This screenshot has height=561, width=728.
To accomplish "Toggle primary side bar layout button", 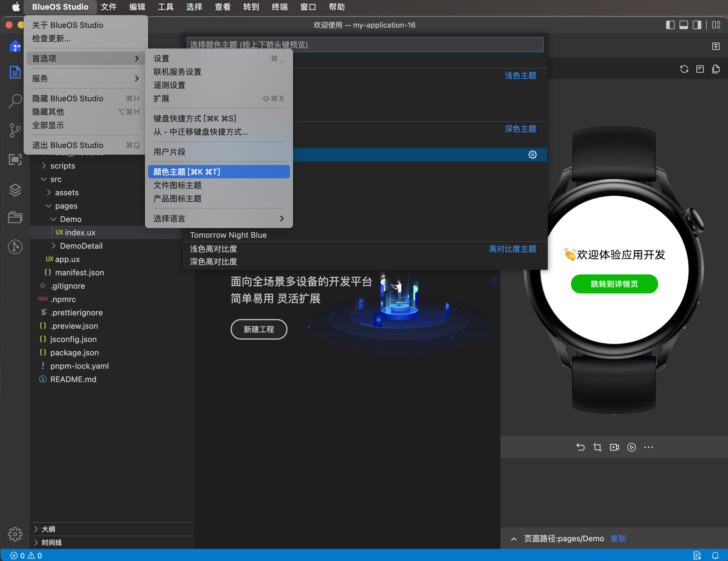I will [670, 25].
